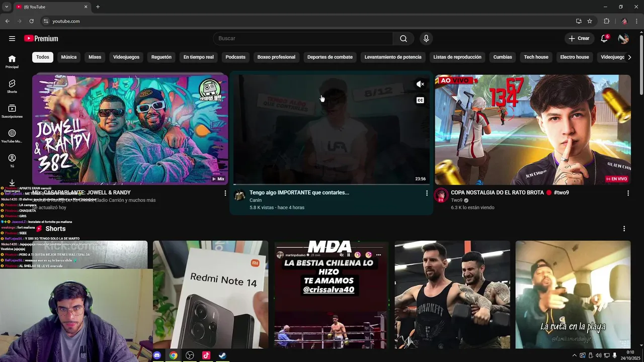644x362 pixels.
Task: Open options for the Canin video
Action: (427, 193)
